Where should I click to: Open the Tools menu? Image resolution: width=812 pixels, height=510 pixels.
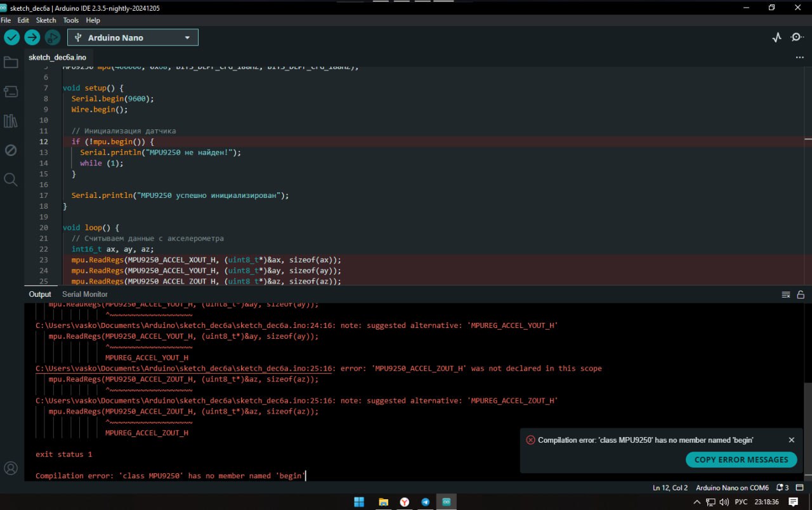pos(71,20)
